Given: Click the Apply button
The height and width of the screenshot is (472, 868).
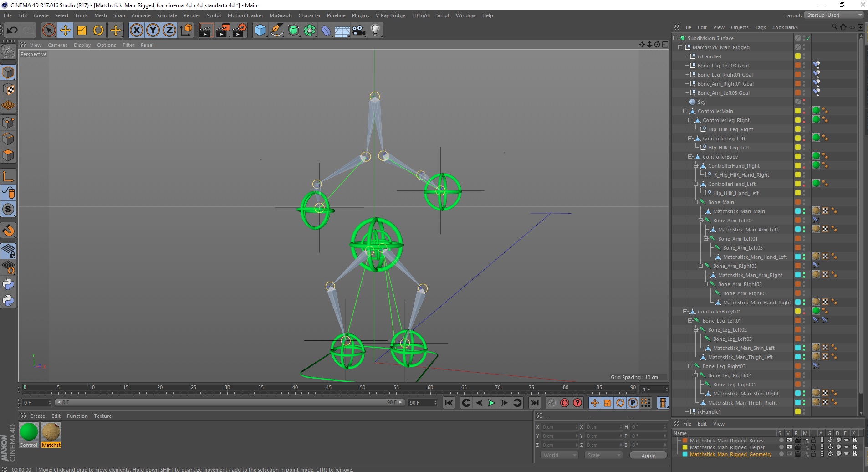Looking at the screenshot, I should 648,456.
